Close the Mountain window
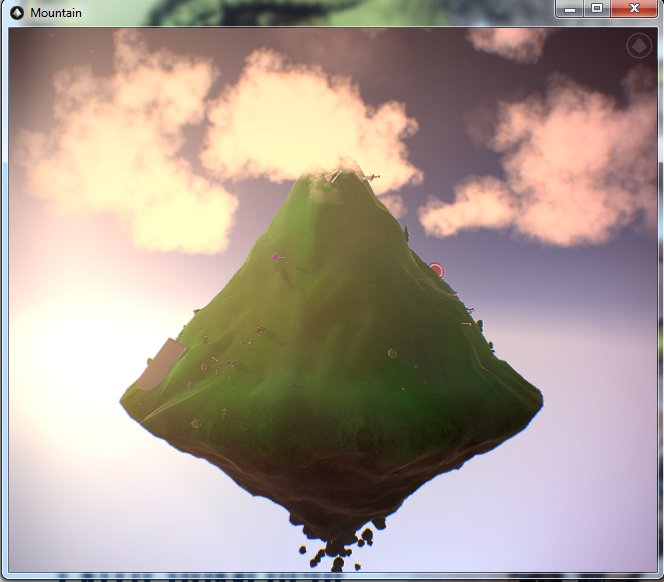Screen dimensions: 664x582 (634, 9)
